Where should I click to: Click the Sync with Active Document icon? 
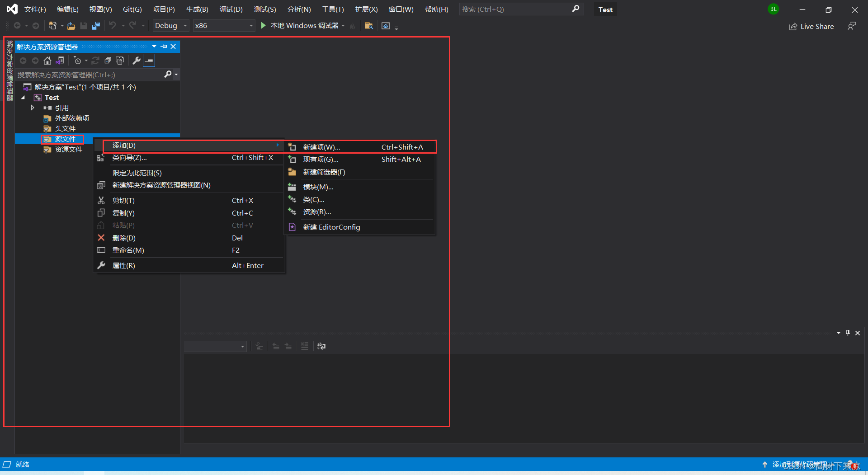[60, 60]
